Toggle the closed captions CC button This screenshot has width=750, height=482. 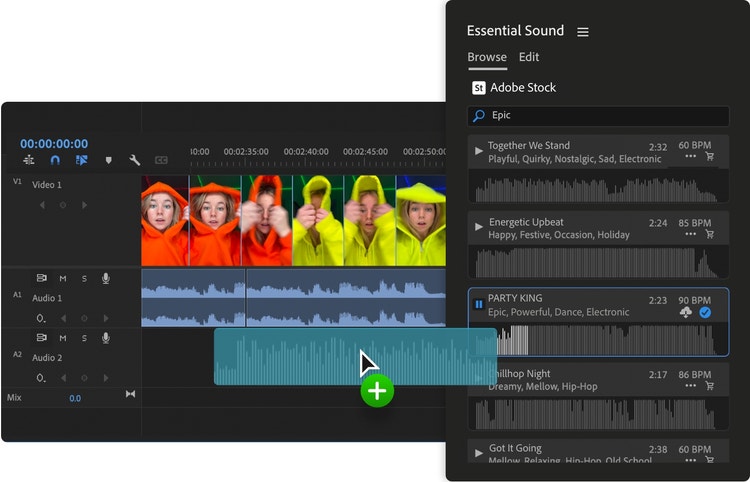tap(161, 160)
